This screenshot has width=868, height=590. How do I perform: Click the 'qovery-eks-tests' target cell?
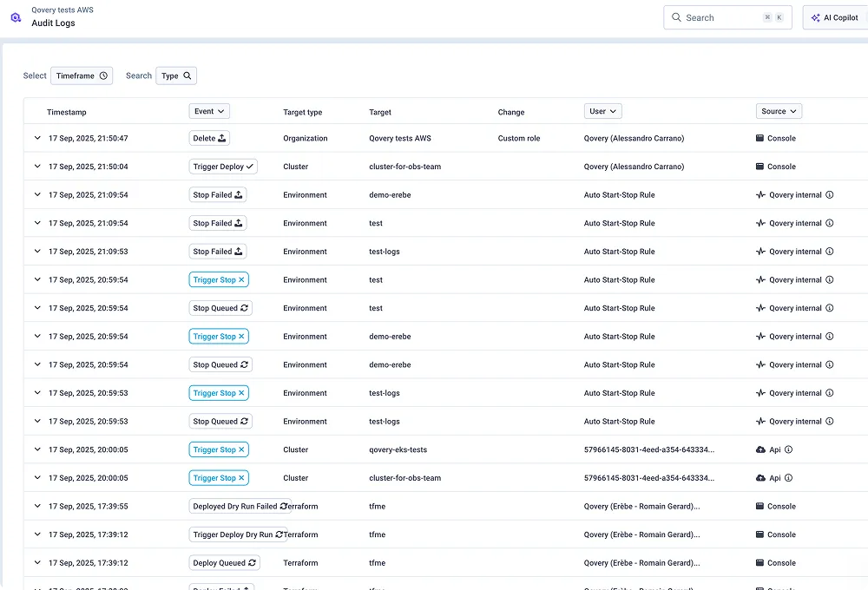click(x=398, y=449)
